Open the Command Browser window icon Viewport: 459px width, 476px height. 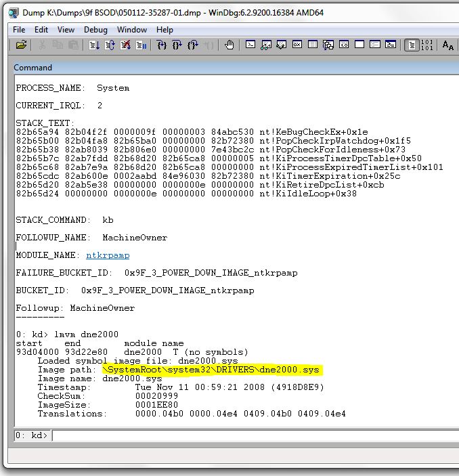(391, 45)
